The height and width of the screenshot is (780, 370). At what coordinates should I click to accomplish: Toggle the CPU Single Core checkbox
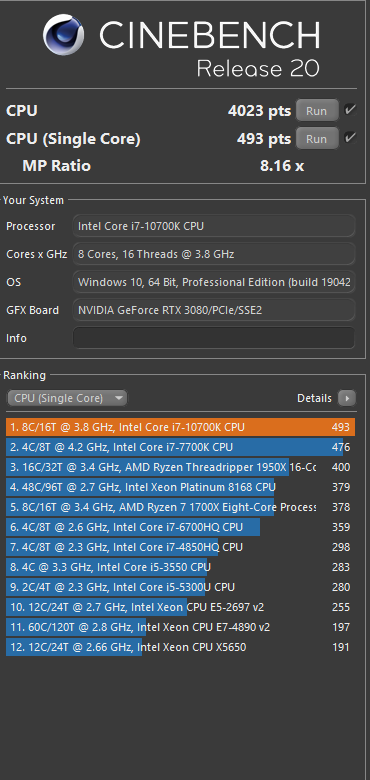(351, 138)
